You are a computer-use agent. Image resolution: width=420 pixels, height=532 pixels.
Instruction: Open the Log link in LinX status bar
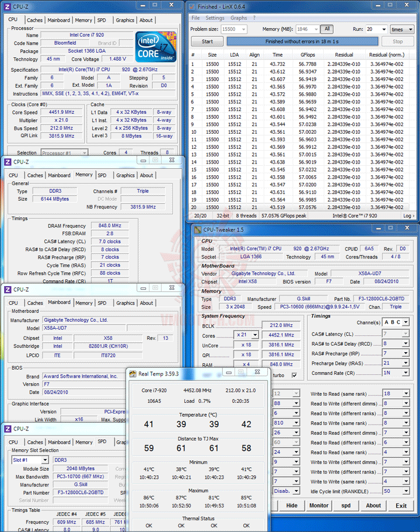408,216
